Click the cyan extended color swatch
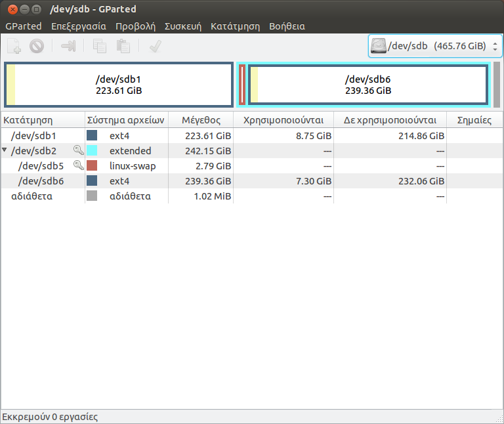Screen dimensions: 504x424 pyautogui.click(x=92, y=150)
